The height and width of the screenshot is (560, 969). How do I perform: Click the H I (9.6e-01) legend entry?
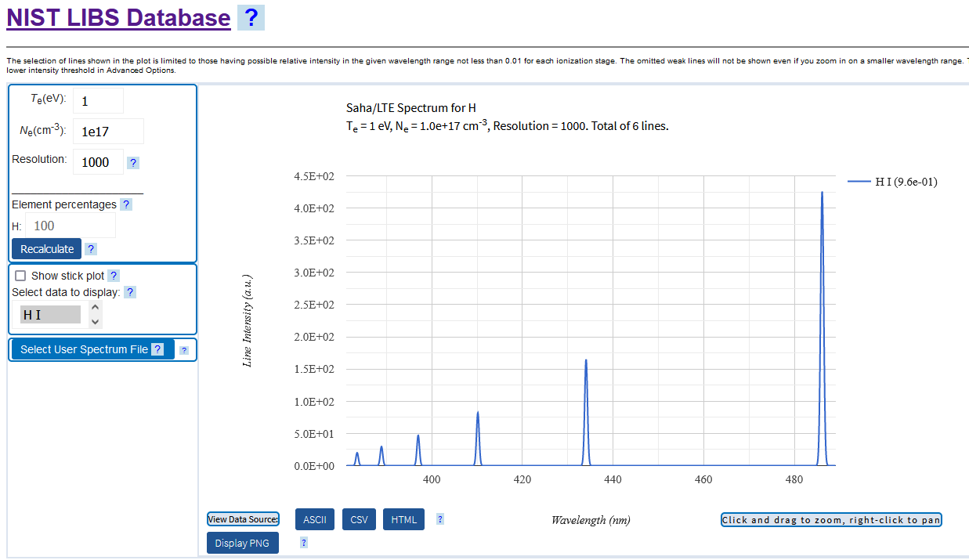(x=893, y=182)
